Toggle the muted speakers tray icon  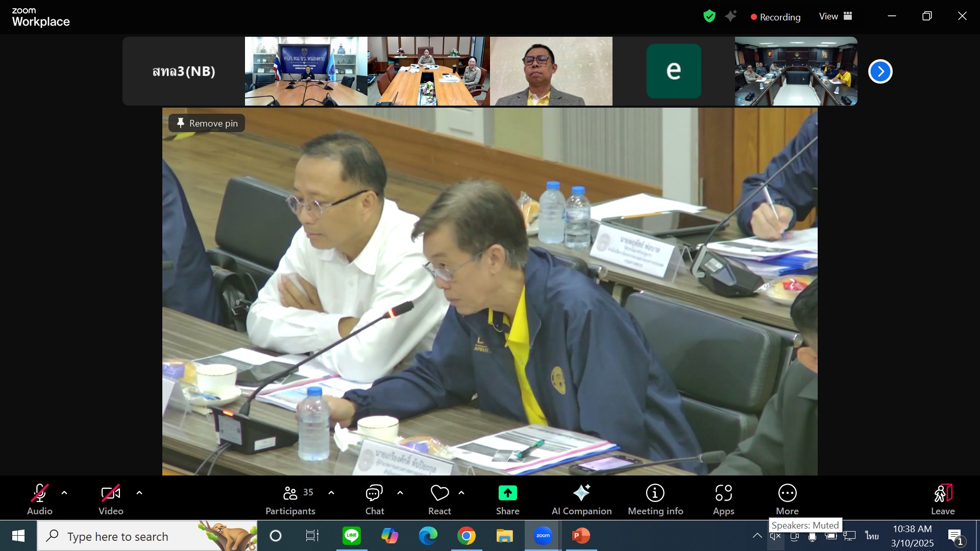click(775, 536)
